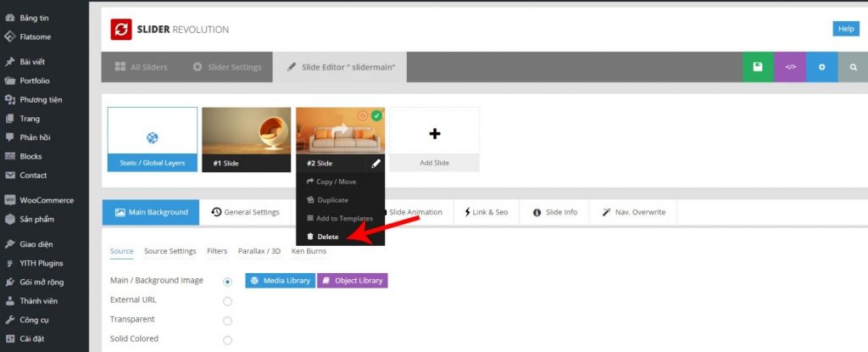Open Nav. Overwrite tab

[633, 212]
